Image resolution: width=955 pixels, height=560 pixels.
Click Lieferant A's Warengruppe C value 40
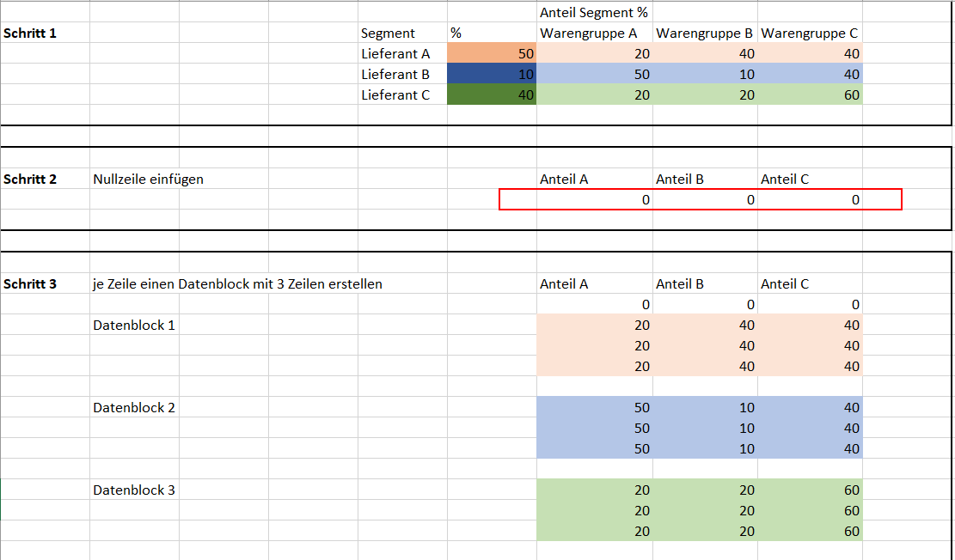point(810,53)
